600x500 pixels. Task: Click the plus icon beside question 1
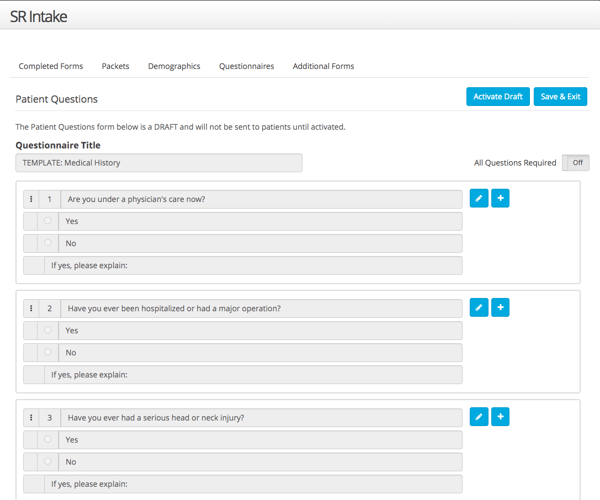pos(500,198)
